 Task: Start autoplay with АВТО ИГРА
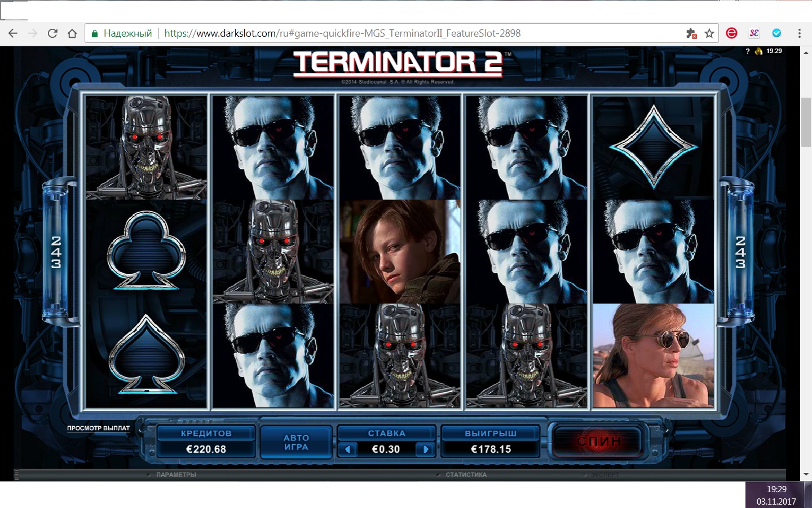click(296, 442)
